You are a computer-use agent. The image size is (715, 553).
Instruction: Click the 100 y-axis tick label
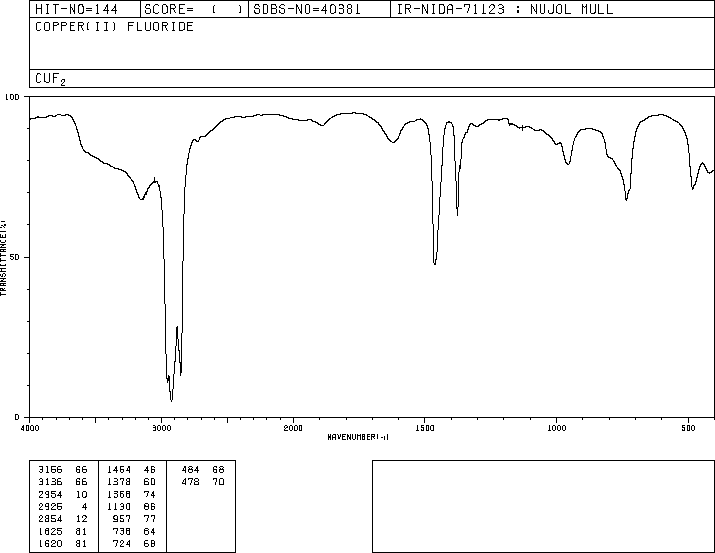[x=12, y=97]
